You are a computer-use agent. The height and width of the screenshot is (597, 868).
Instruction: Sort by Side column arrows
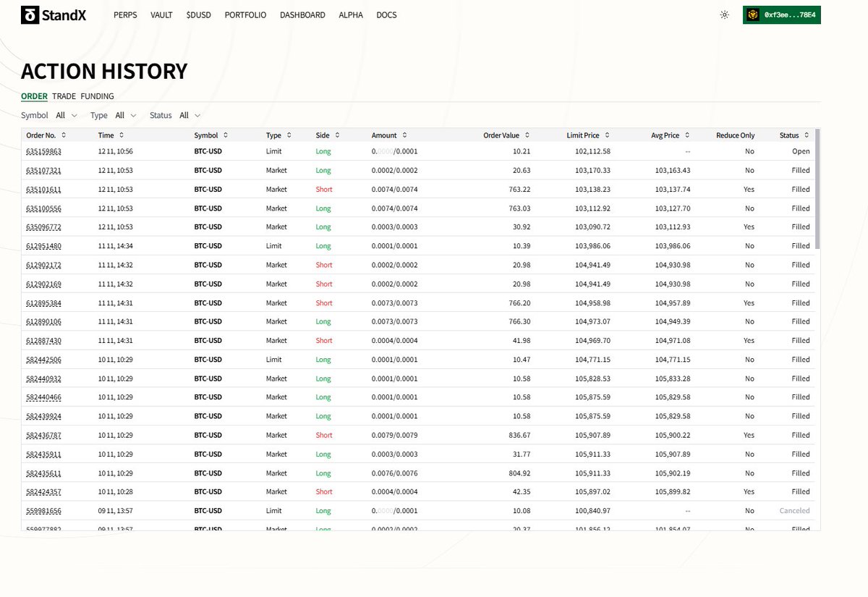pos(337,135)
